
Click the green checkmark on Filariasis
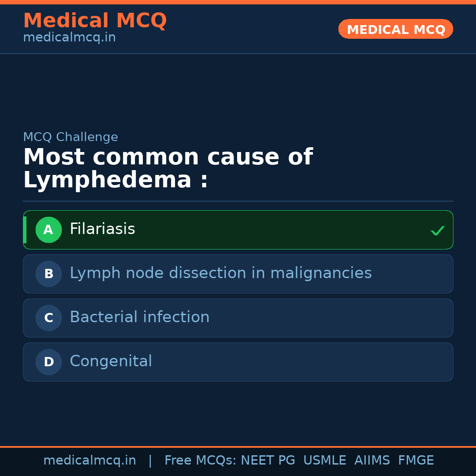(x=437, y=231)
